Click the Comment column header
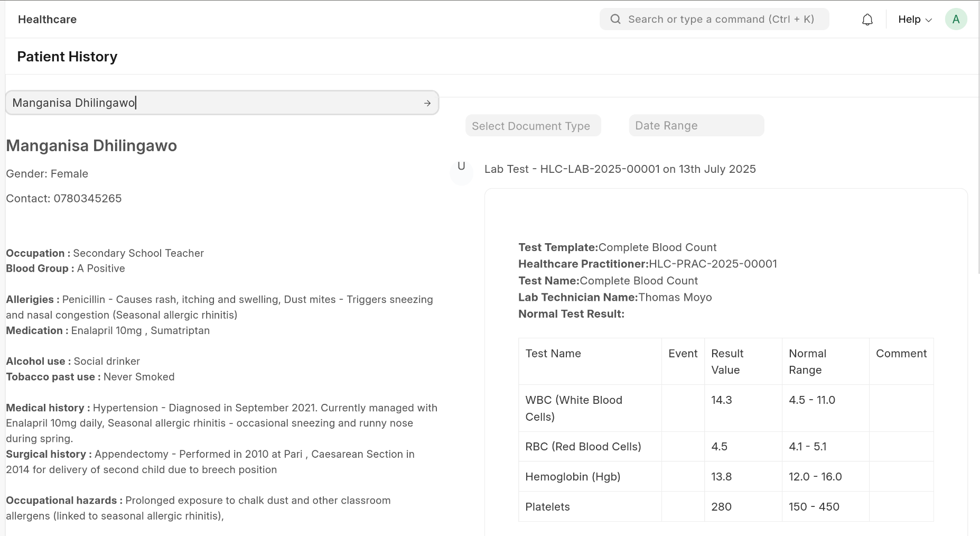 tap(901, 354)
